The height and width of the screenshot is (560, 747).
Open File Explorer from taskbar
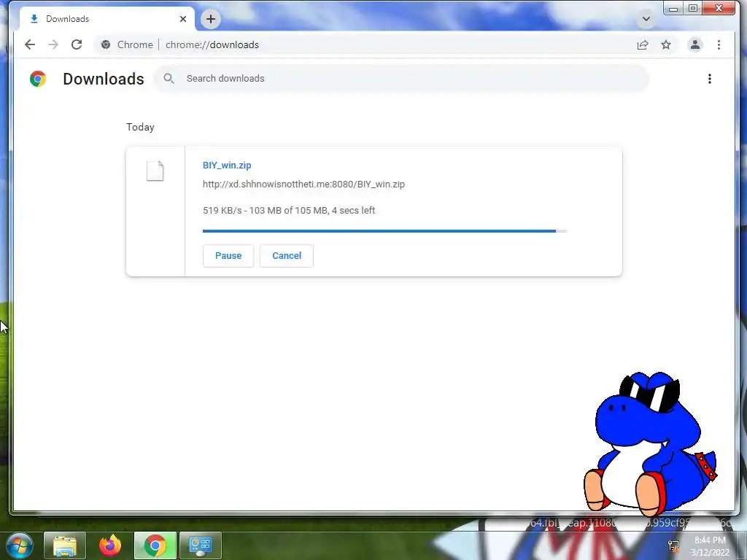coord(65,545)
